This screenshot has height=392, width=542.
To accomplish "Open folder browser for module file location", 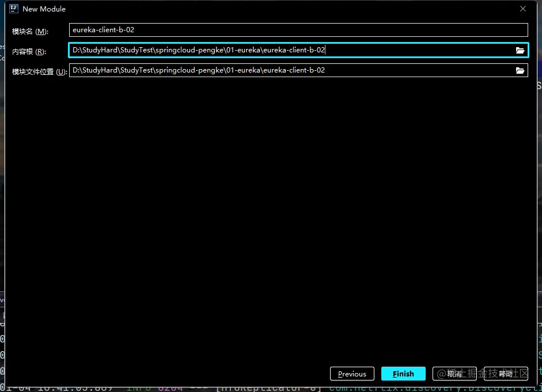I will click(520, 70).
